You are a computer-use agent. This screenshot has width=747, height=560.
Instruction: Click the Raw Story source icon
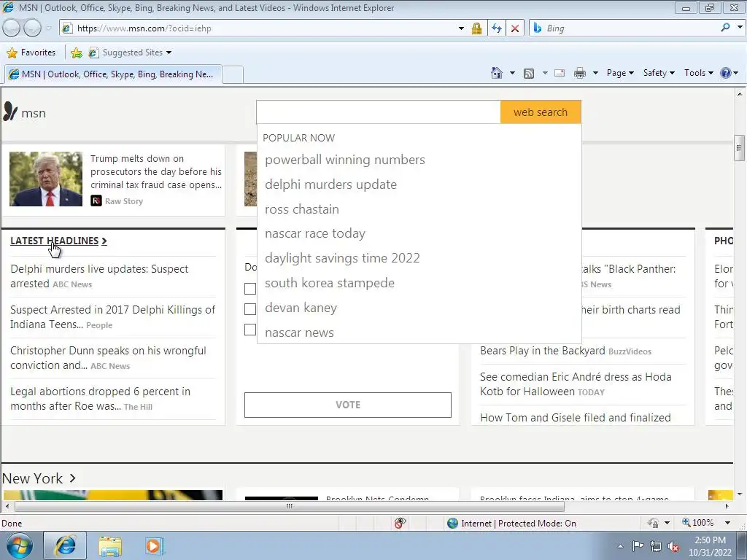click(96, 201)
